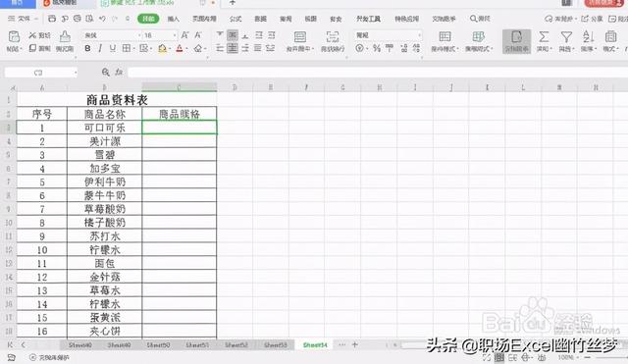Viewport: 628px width, 364px height.
Task: Open the Table Style menu
Action: (x=479, y=41)
